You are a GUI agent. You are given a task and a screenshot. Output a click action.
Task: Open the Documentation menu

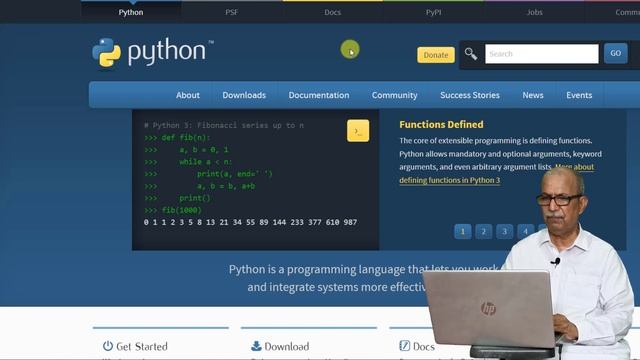tap(319, 95)
